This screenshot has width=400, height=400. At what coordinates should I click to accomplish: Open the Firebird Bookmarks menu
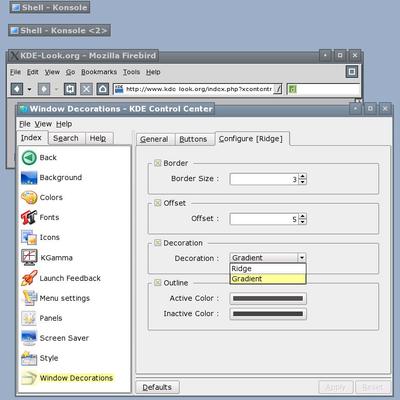pos(99,72)
